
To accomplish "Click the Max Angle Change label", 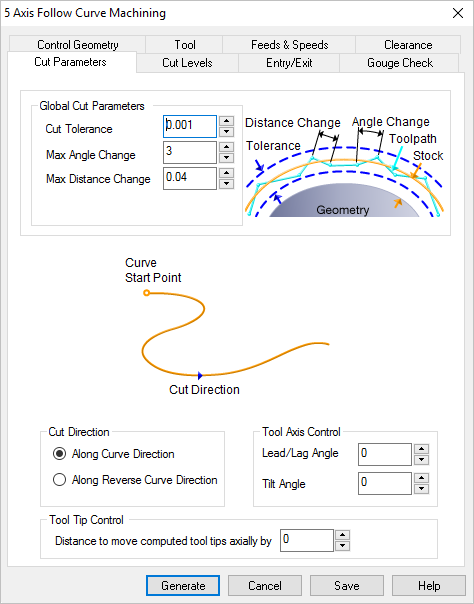I will [91, 155].
